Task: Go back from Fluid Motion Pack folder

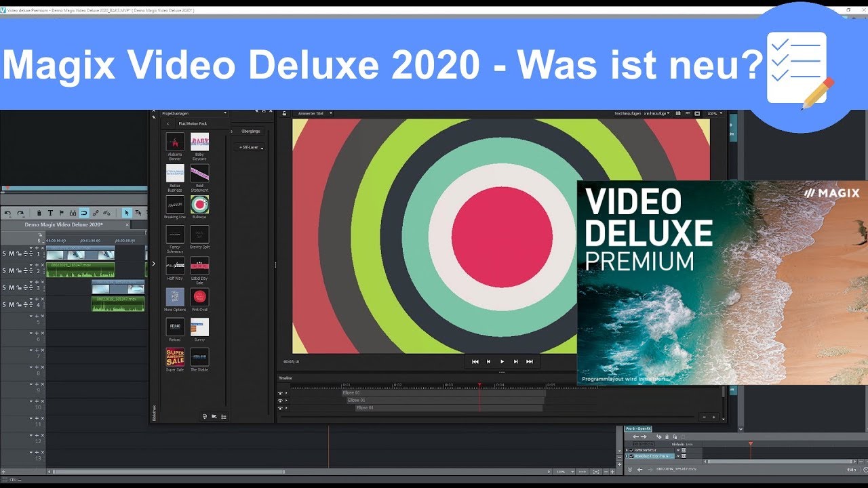Action: click(168, 124)
